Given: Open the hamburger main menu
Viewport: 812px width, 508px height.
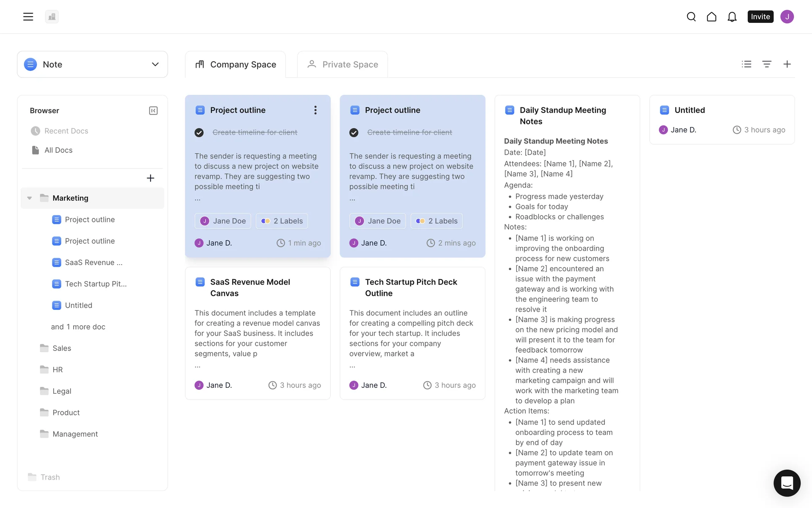Looking at the screenshot, I should click(x=28, y=17).
